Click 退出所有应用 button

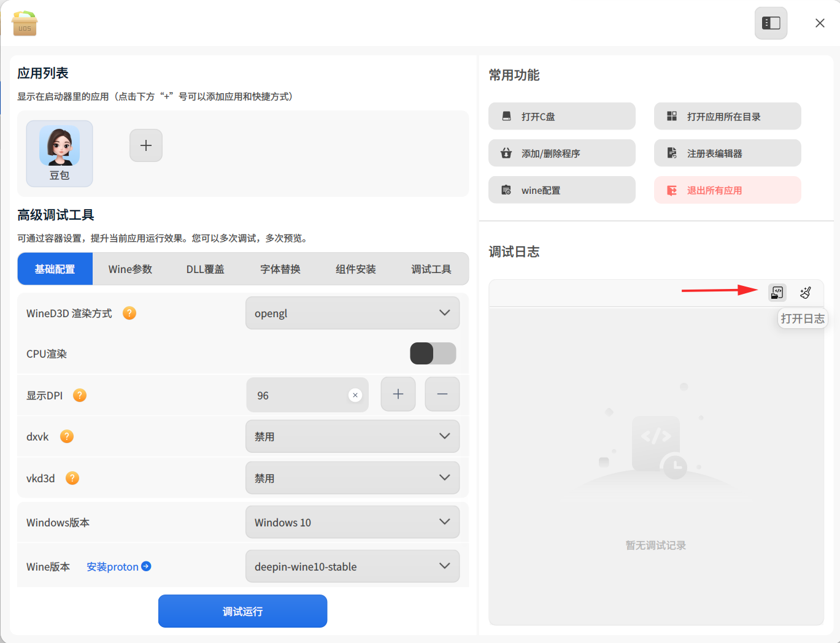pos(728,190)
